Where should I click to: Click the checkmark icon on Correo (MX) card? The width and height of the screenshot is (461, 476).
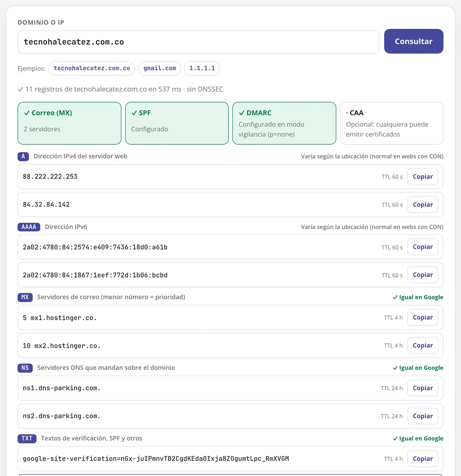pyautogui.click(x=27, y=113)
